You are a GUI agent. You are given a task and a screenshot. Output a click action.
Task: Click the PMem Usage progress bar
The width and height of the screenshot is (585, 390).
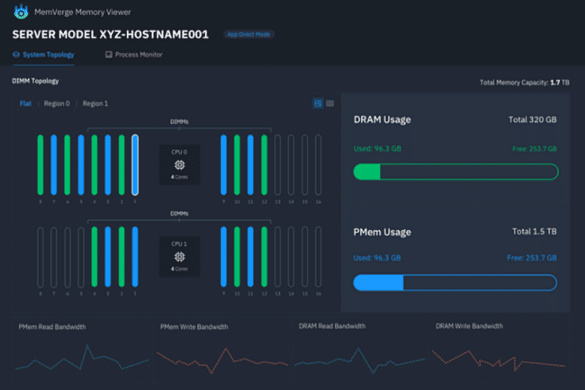point(455,283)
